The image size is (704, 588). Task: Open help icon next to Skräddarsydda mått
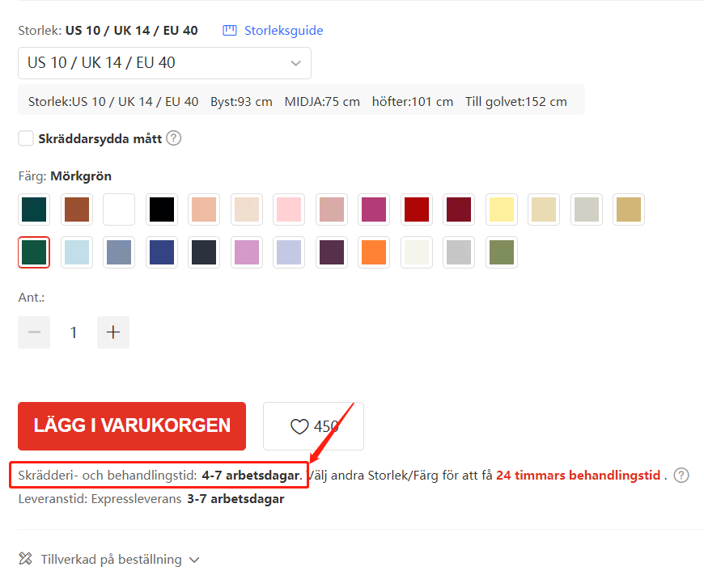[x=174, y=138]
